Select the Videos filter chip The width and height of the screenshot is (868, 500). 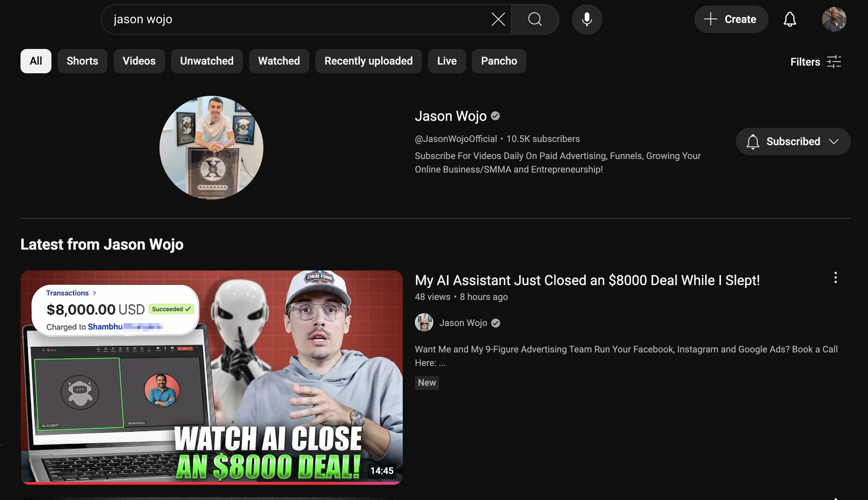click(x=139, y=61)
